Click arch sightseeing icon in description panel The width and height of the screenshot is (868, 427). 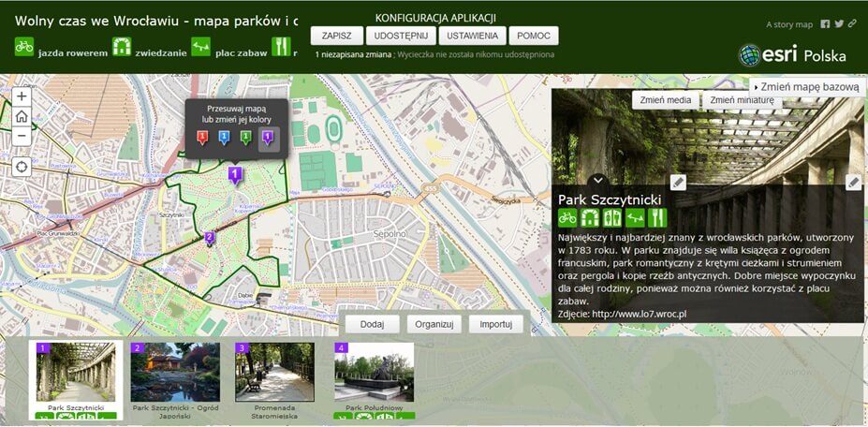click(x=590, y=217)
